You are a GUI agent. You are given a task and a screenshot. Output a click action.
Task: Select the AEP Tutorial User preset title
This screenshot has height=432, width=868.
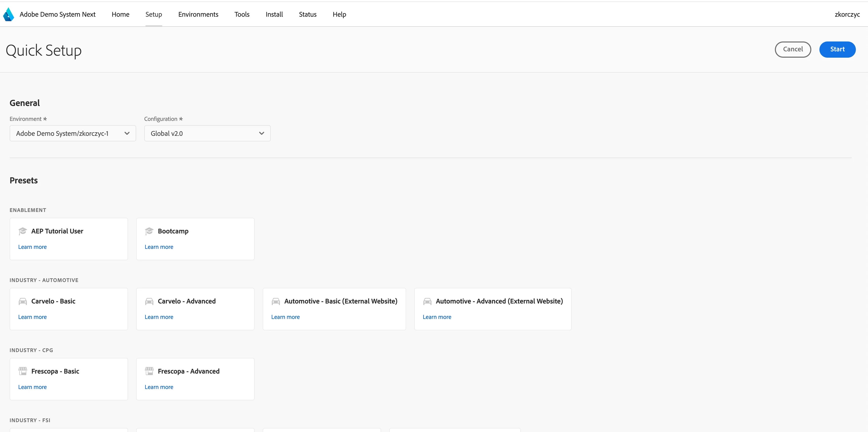[x=57, y=231]
